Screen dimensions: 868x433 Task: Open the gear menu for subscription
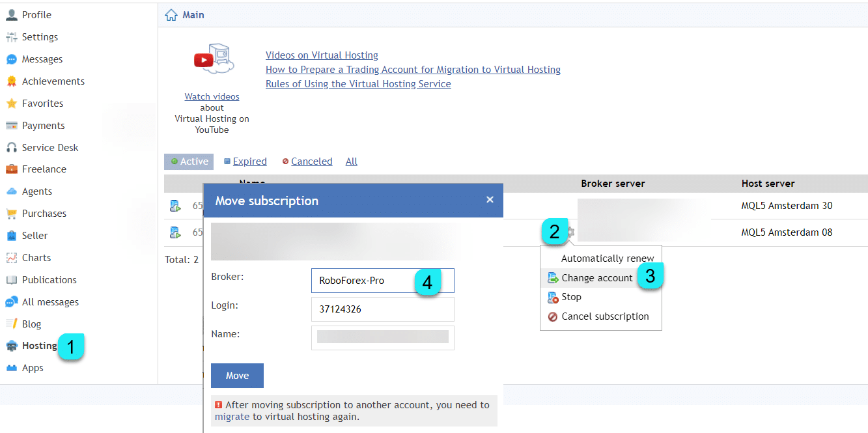click(x=570, y=232)
